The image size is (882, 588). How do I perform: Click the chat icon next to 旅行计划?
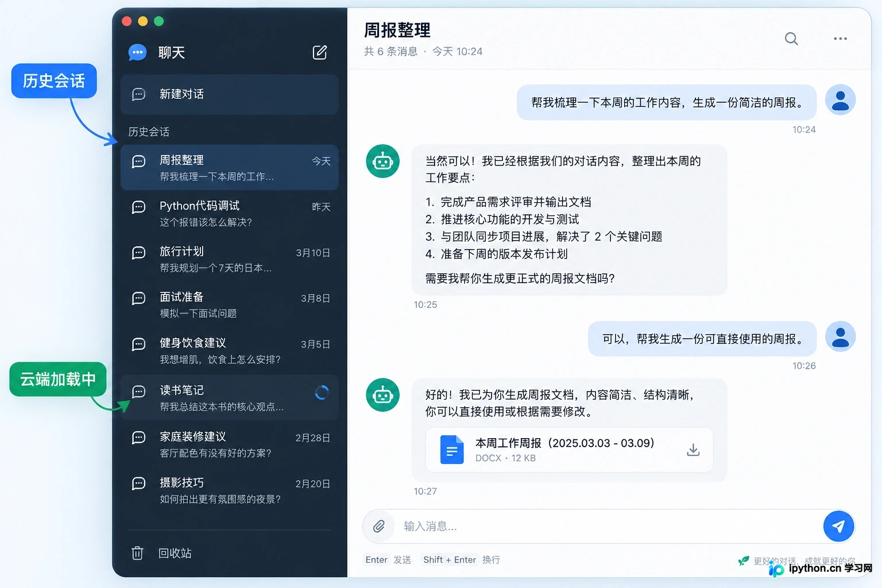pyautogui.click(x=138, y=253)
